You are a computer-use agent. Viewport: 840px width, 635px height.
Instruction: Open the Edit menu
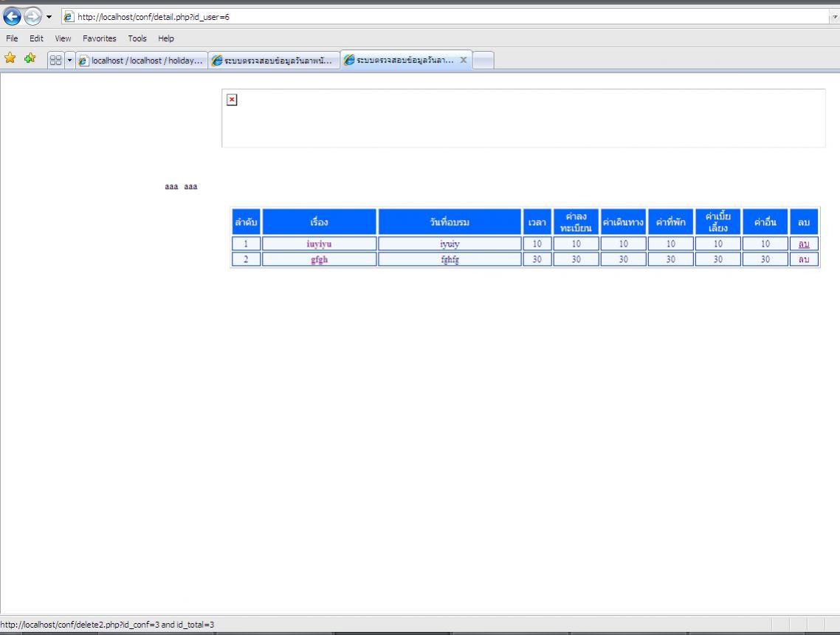(x=36, y=38)
